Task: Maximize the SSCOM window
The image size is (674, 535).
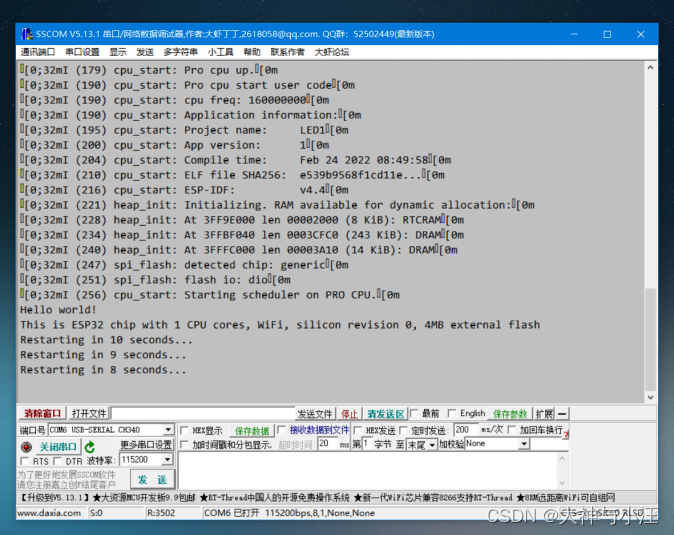Action: (607, 34)
